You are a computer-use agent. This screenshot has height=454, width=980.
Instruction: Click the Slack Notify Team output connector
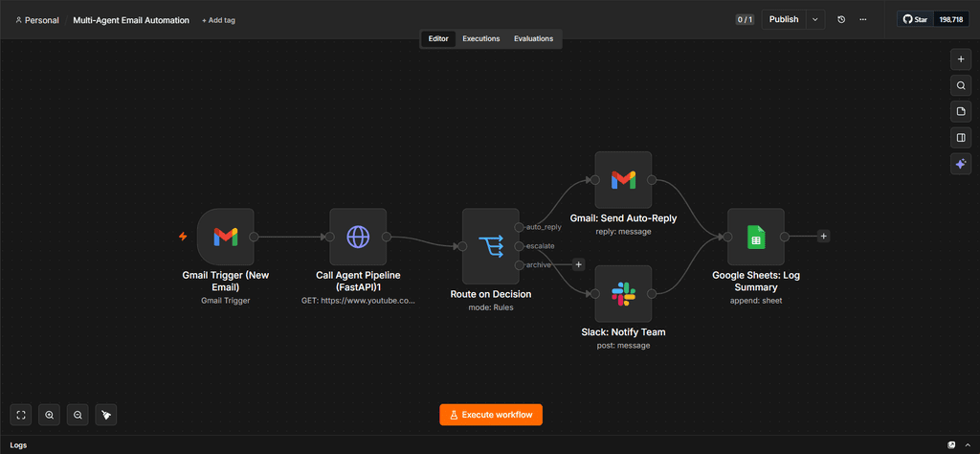tap(651, 293)
